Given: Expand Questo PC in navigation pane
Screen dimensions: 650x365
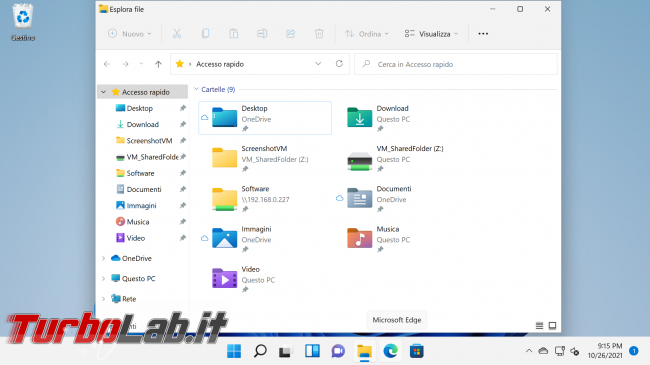Looking at the screenshot, I should tap(104, 279).
